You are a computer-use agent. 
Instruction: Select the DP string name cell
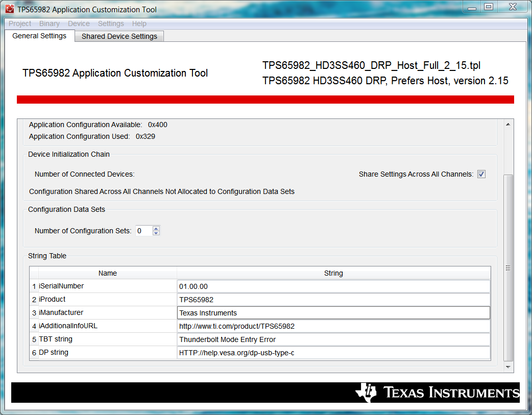coord(107,352)
